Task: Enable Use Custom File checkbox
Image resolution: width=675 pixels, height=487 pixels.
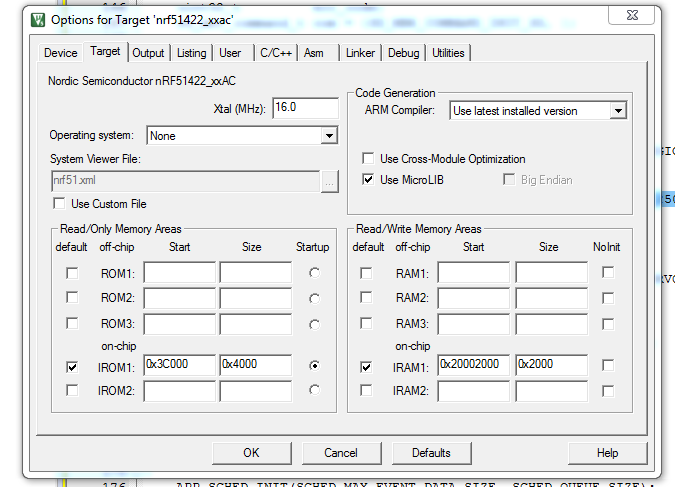Action: [x=59, y=203]
